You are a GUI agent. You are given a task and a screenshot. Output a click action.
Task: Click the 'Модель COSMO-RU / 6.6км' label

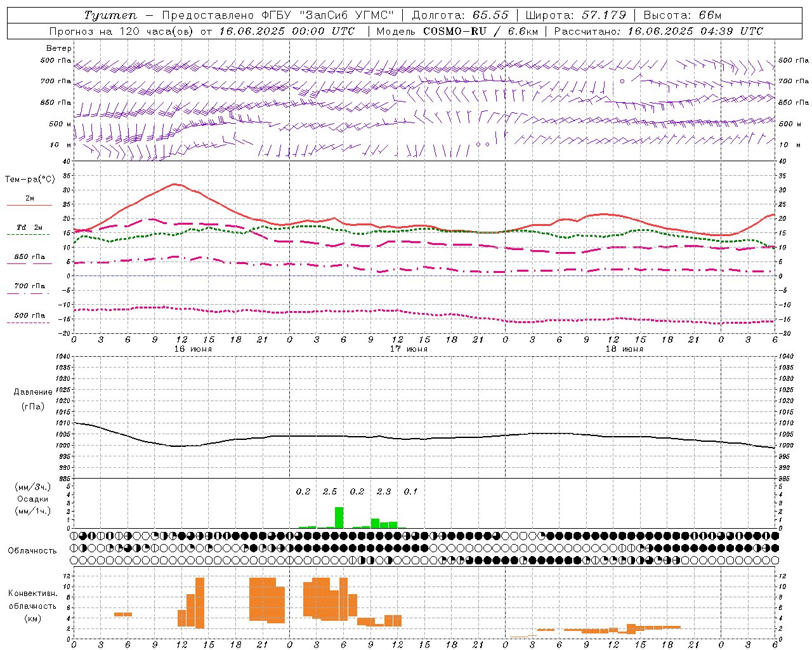(457, 31)
